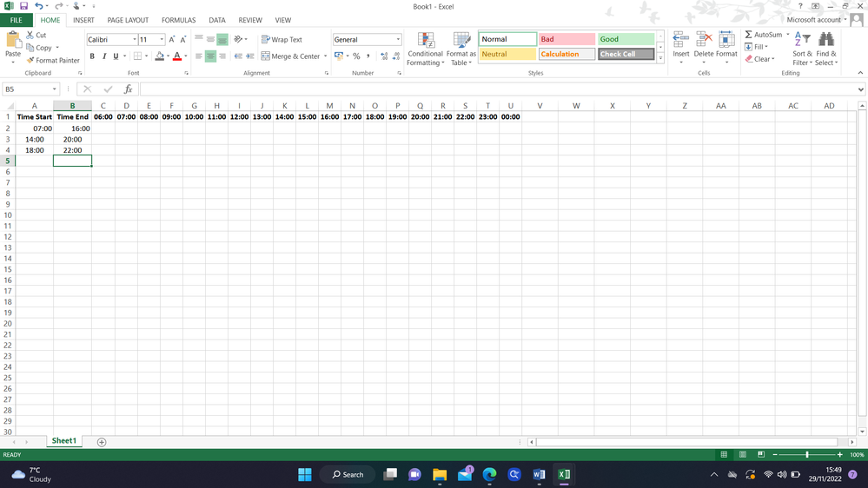Apply the Calculation cell style
This screenshot has width=868, height=488.
pos(567,54)
